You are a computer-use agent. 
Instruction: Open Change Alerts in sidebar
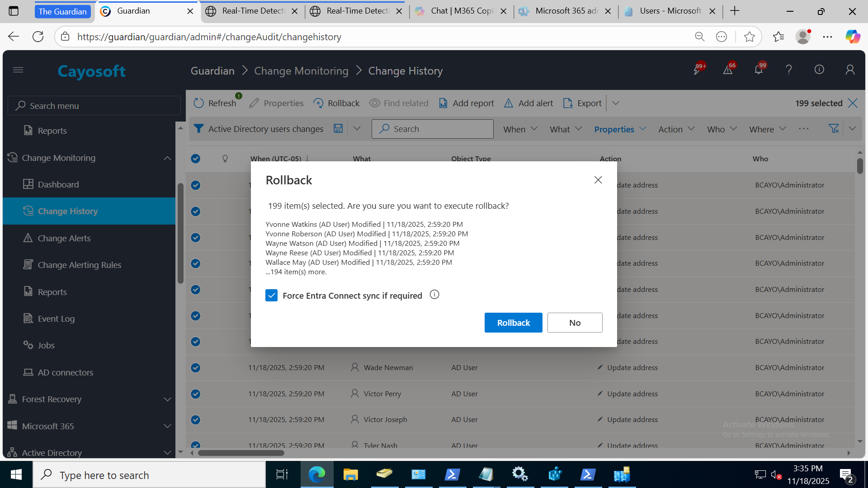click(x=64, y=238)
